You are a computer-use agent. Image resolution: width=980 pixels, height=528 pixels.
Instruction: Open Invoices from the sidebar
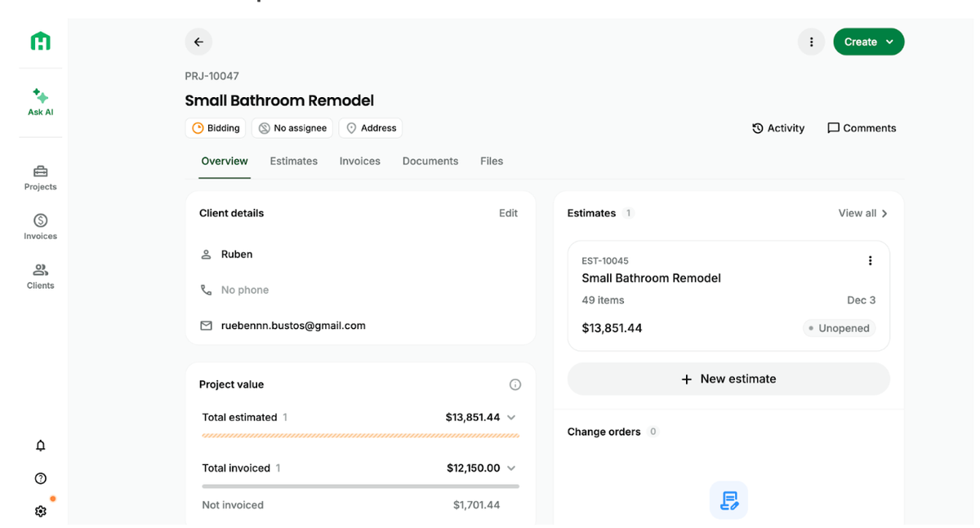40,226
